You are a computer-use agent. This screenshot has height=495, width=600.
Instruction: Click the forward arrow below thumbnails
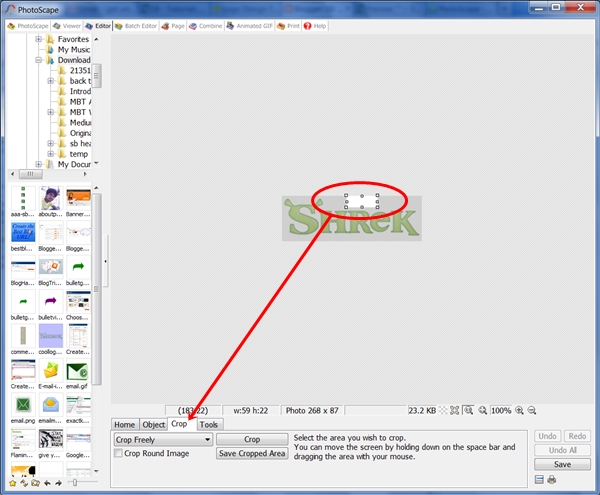(58, 483)
